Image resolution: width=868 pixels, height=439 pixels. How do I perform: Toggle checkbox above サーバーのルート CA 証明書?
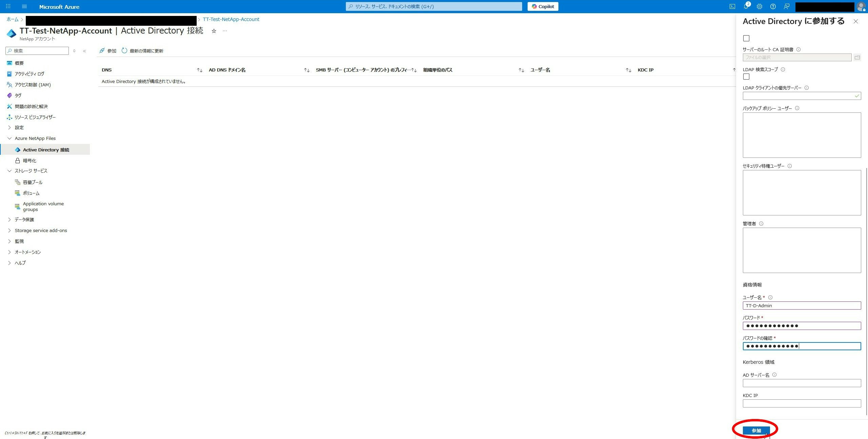point(746,38)
